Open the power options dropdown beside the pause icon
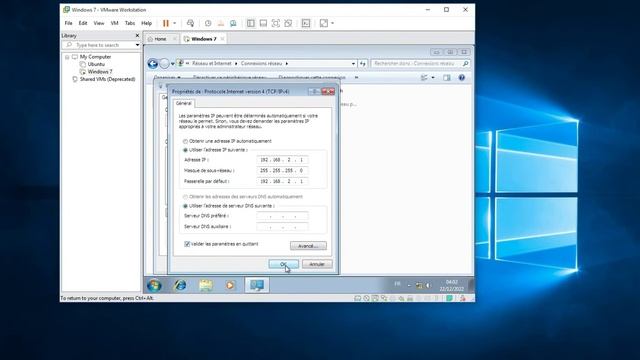The image size is (640, 360). pos(175,23)
